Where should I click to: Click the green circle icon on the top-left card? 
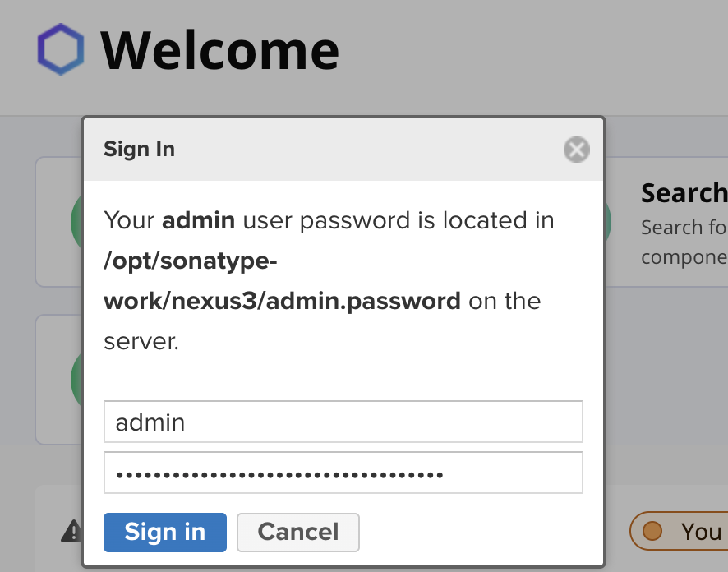(76, 222)
